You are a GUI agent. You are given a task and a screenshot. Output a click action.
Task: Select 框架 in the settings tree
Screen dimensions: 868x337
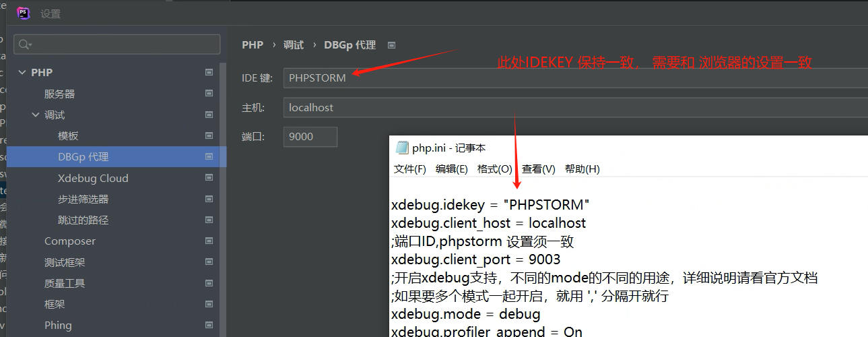(x=55, y=304)
